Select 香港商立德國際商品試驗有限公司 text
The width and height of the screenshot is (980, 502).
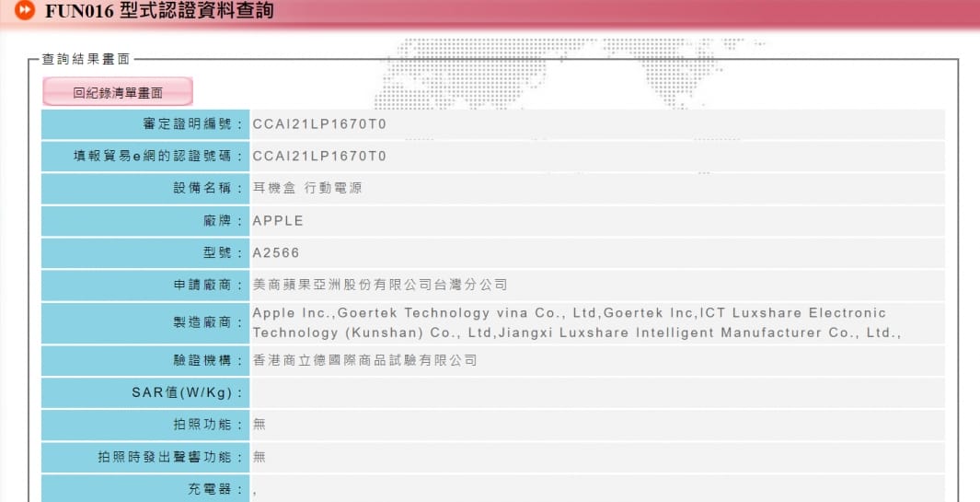pyautogui.click(x=365, y=360)
